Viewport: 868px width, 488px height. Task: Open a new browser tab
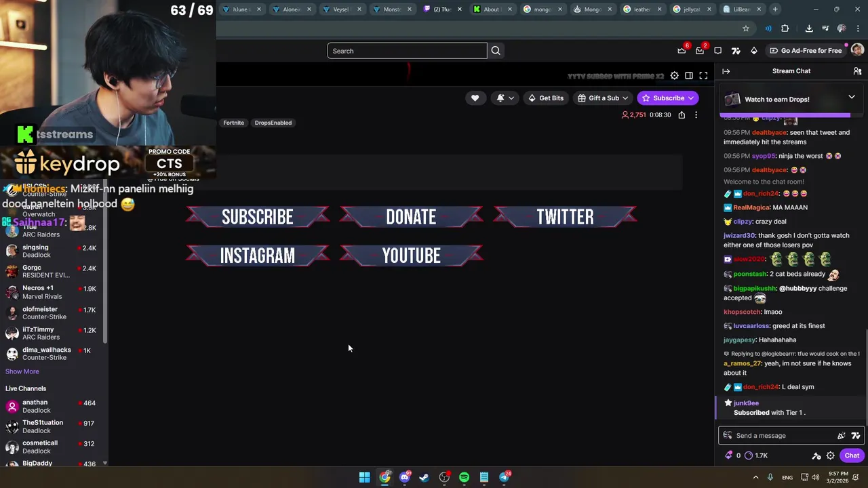coord(775,9)
